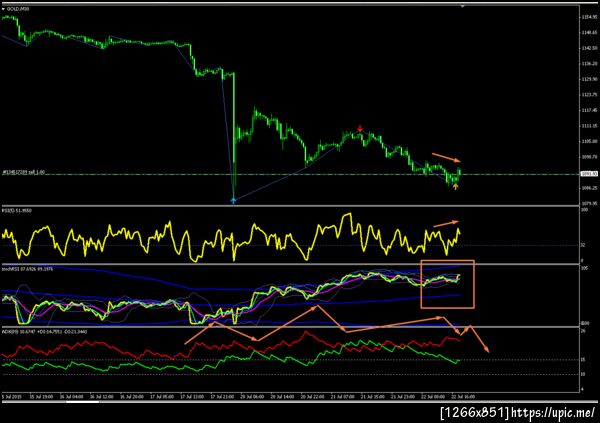Open the GOLD,M30 chart title dropdown triangle

pos(3,8)
